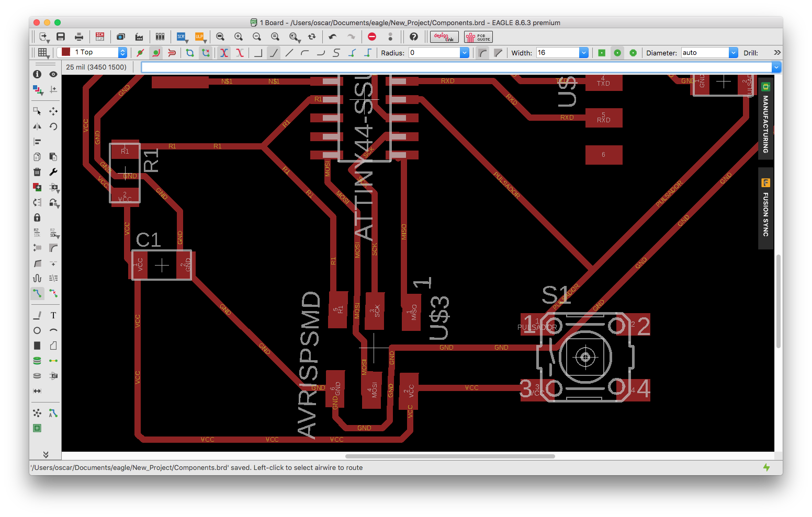
Task: Select the Delete trash can tool
Action: pos(37,172)
